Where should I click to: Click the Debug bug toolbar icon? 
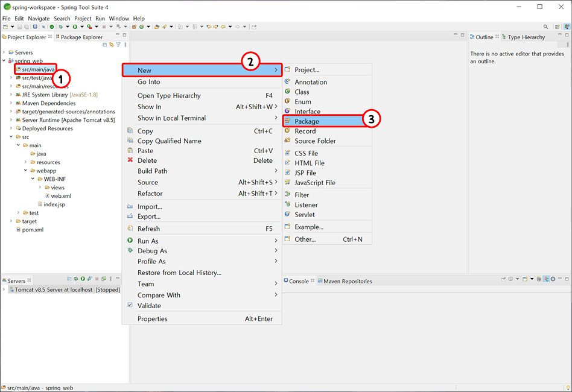click(x=60, y=27)
